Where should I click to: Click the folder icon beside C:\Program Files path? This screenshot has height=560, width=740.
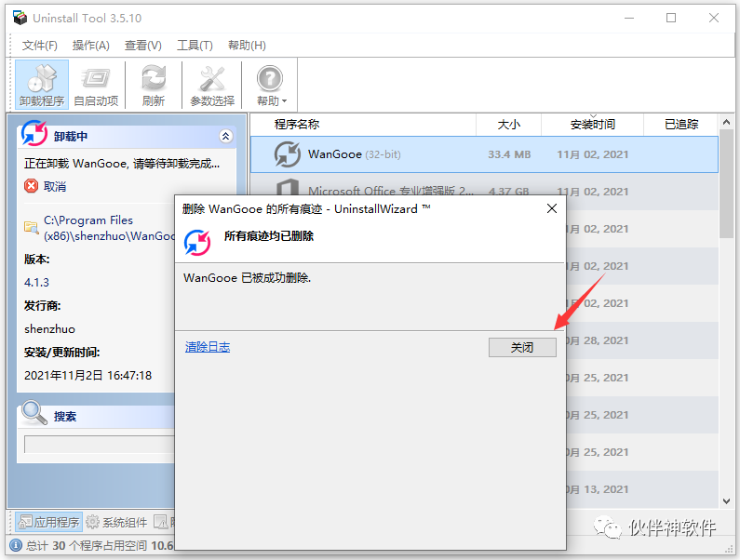[31, 228]
